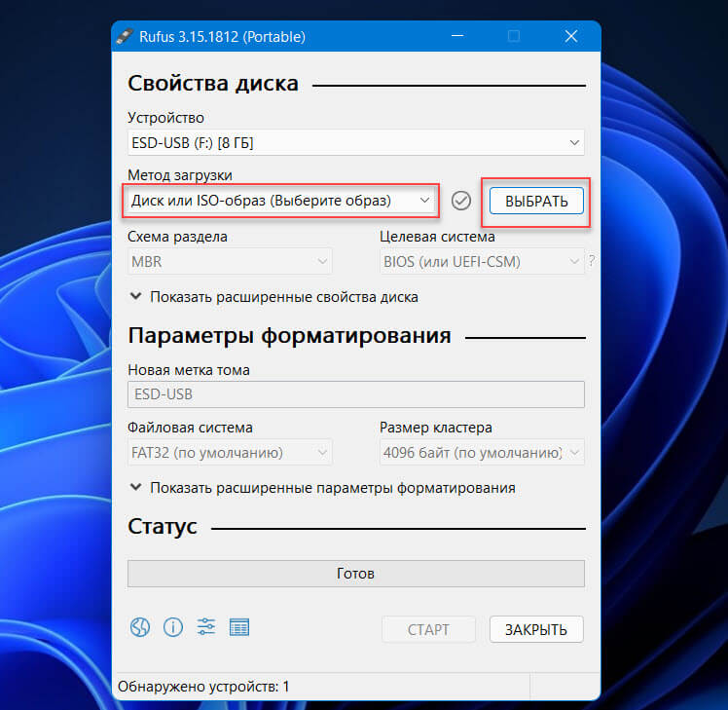Image resolution: width=728 pixels, height=710 pixels.
Task: Click the Новая метка тома field
Action: [355, 394]
